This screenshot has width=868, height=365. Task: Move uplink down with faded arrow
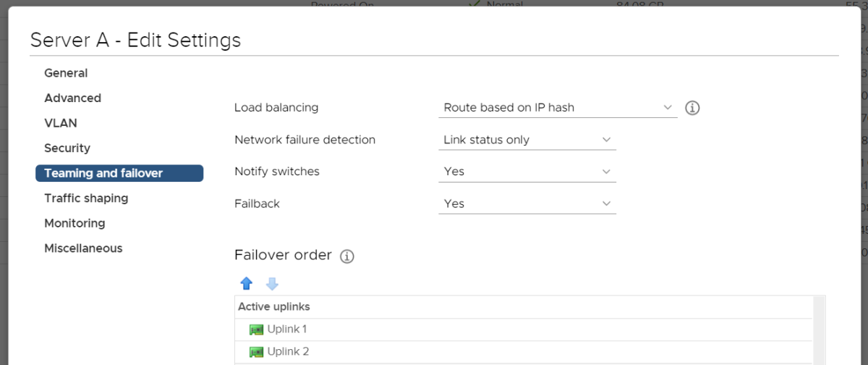coord(272,283)
